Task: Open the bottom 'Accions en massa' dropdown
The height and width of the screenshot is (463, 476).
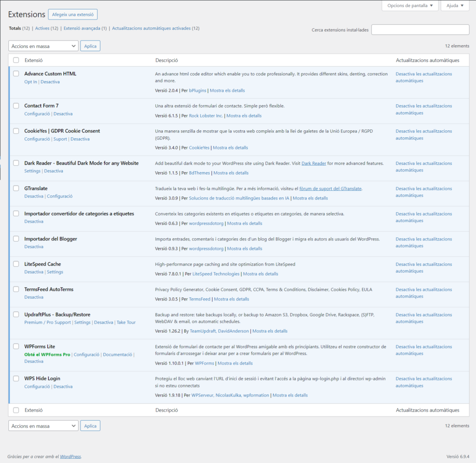Action: pos(43,426)
